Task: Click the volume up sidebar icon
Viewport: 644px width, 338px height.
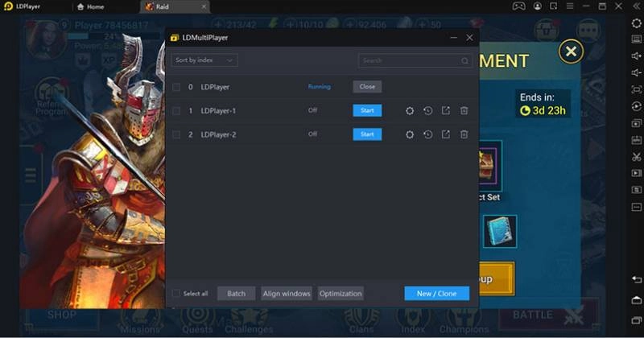Action: 636,56
